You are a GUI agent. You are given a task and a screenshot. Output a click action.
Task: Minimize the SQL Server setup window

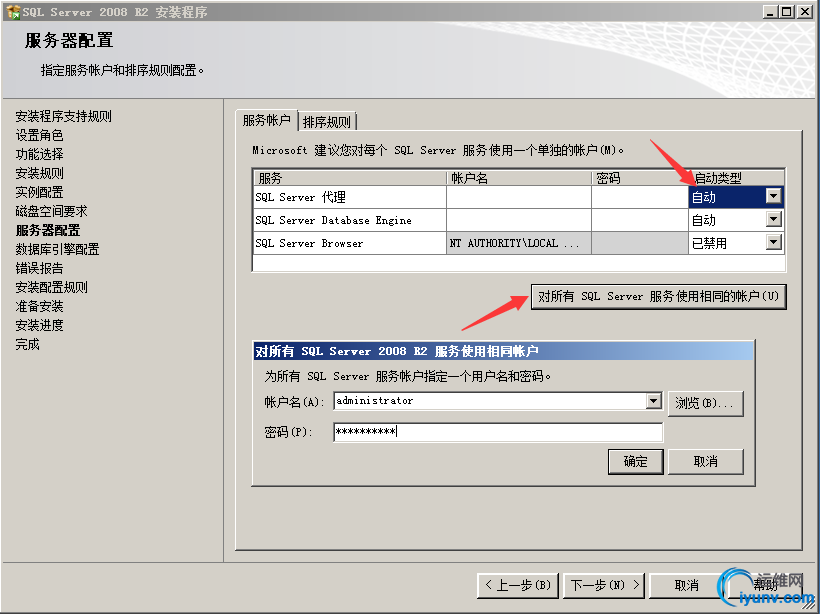[x=769, y=12]
